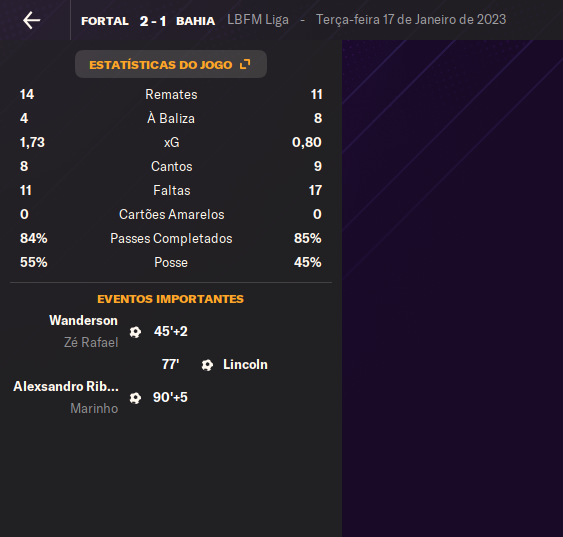
Task: Select goalscorer Wanderson
Action: [83, 320]
